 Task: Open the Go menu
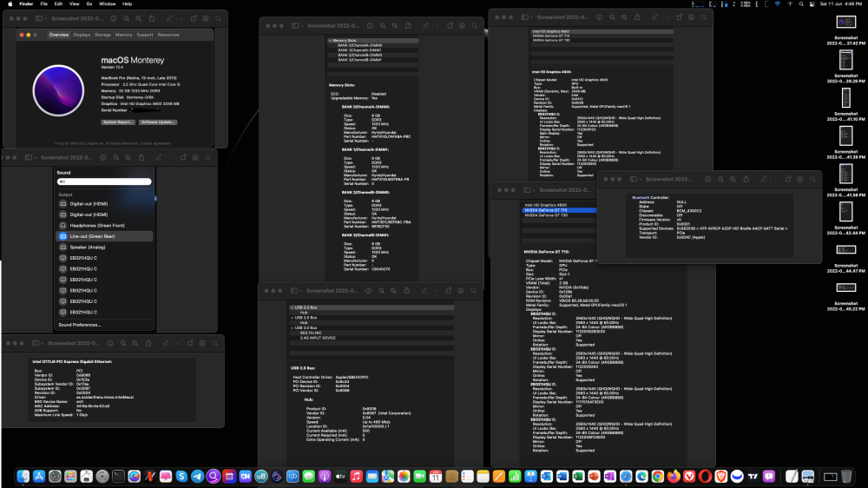tap(89, 3)
